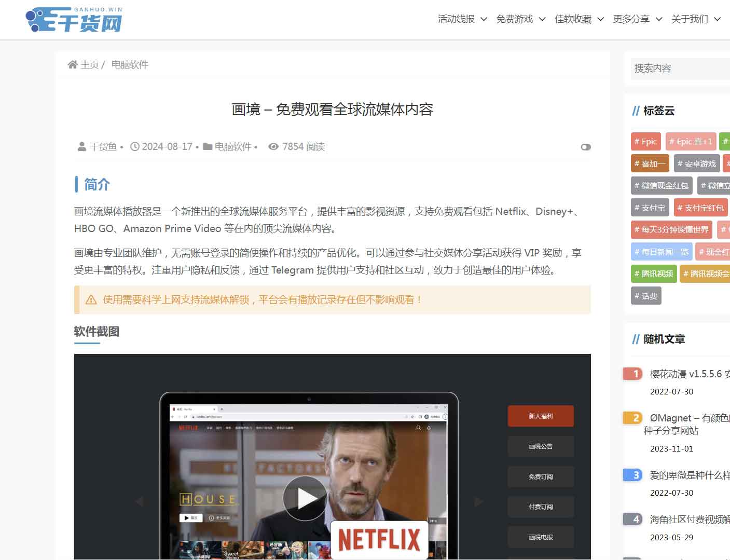Viewport: 730px width, 560px height.
Task: Click the green # 腾讯视频 tag
Action: (654, 274)
